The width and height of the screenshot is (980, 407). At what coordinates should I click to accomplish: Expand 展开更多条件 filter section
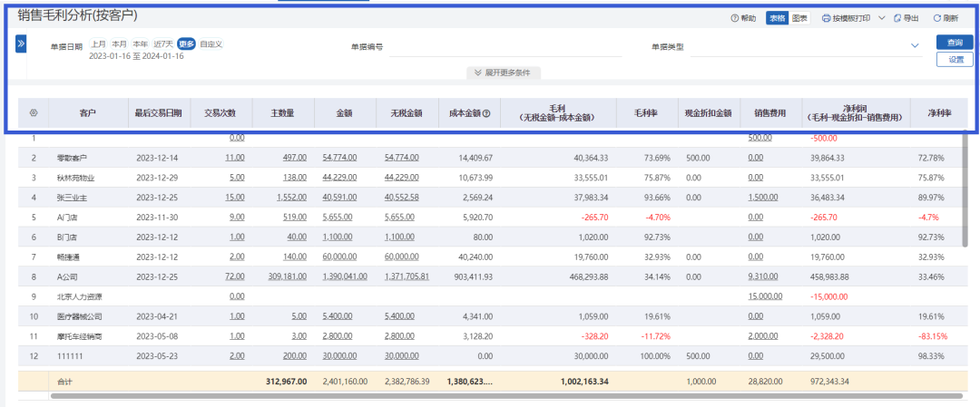click(503, 73)
